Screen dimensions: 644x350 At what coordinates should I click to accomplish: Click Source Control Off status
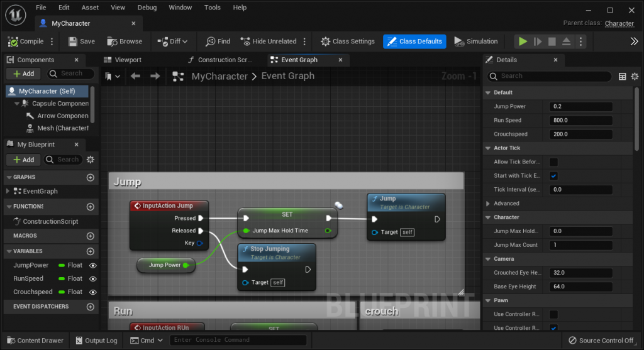pyautogui.click(x=601, y=341)
